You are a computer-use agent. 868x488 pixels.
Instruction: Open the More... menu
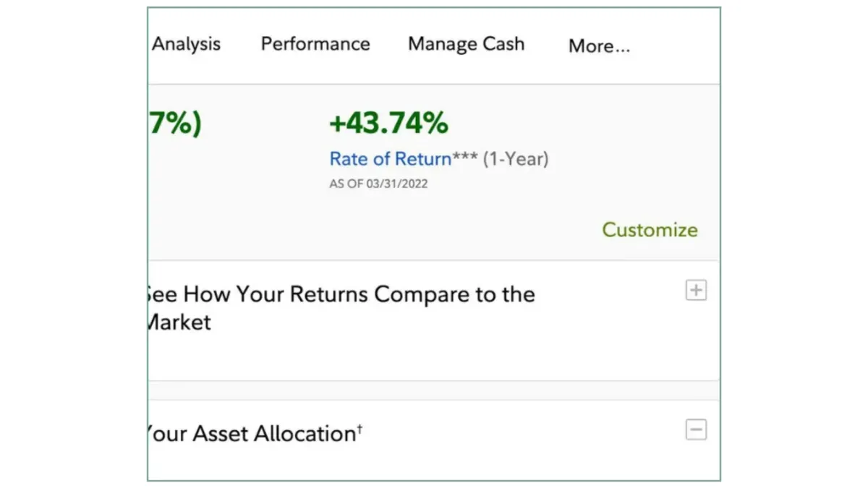coord(598,46)
